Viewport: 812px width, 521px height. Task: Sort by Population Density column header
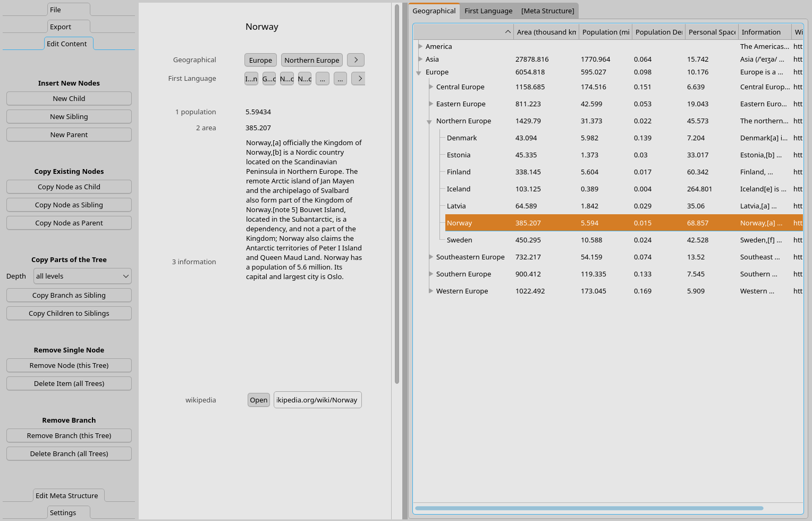point(658,32)
